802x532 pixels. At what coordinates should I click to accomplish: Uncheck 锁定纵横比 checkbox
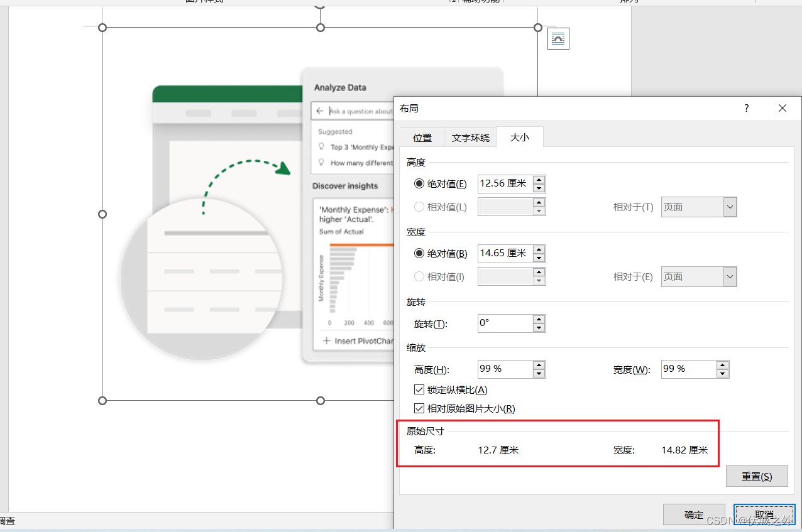click(419, 389)
